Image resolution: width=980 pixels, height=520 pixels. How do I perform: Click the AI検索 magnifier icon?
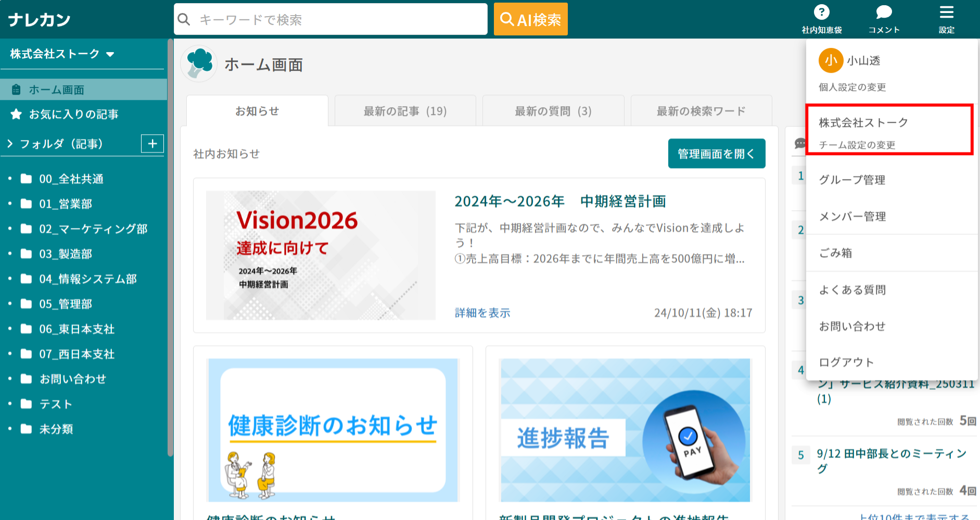[506, 19]
